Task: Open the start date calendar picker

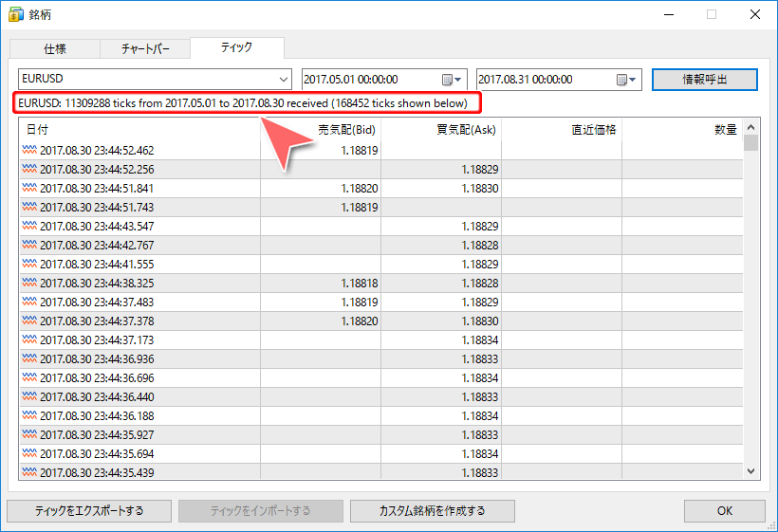Action: (452, 80)
